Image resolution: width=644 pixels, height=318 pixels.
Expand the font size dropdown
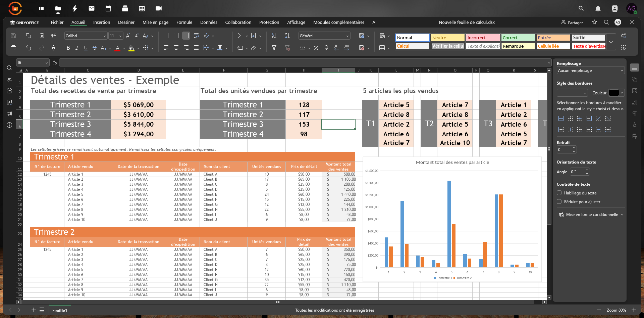[120, 36]
